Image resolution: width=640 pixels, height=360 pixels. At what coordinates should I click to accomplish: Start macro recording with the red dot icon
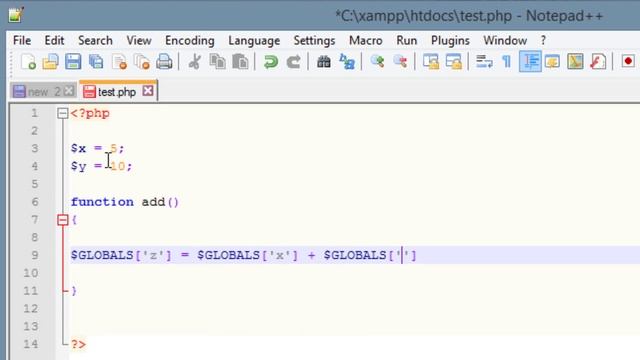pos(628,62)
